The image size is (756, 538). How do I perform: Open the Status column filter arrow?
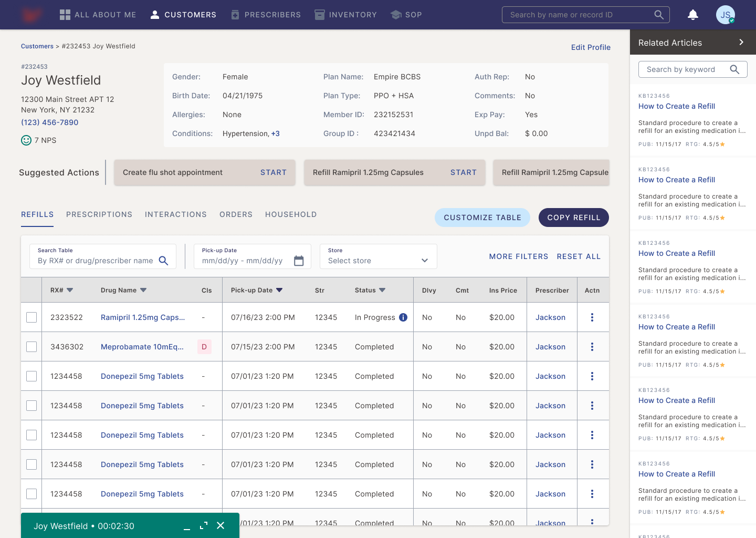pos(382,290)
